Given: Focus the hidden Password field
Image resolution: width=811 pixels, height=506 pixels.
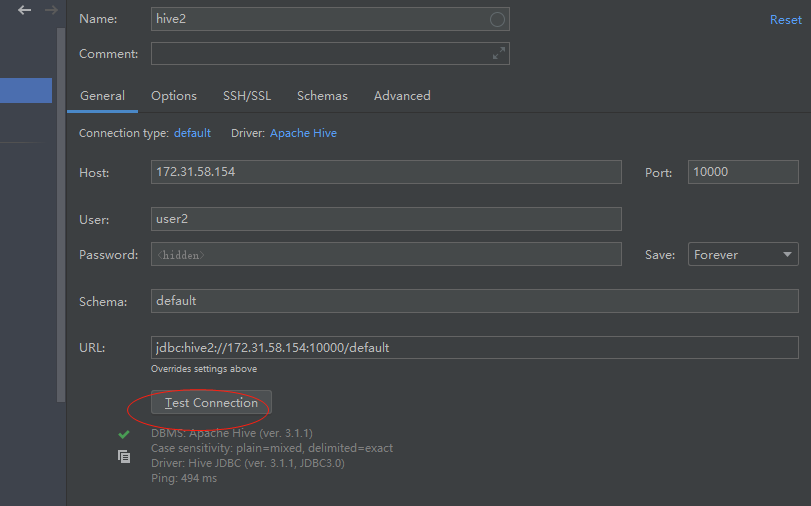Looking at the screenshot, I should coord(386,254).
